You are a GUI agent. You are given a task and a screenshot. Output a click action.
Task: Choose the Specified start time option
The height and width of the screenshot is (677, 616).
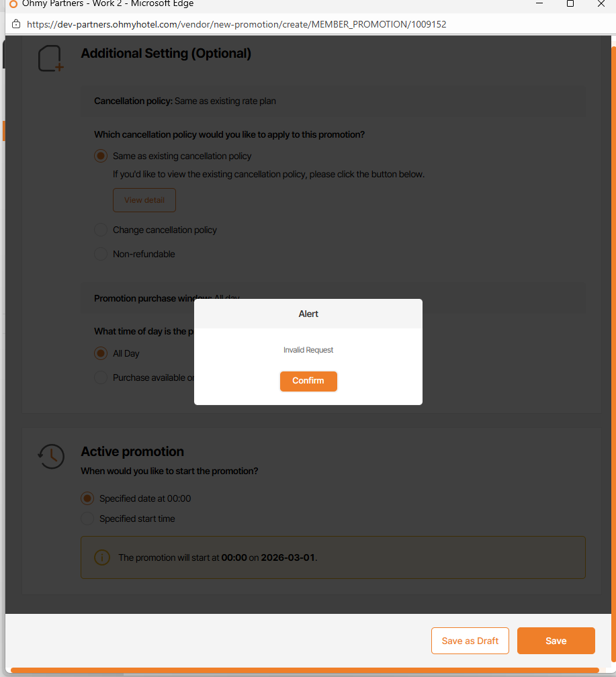coord(87,518)
